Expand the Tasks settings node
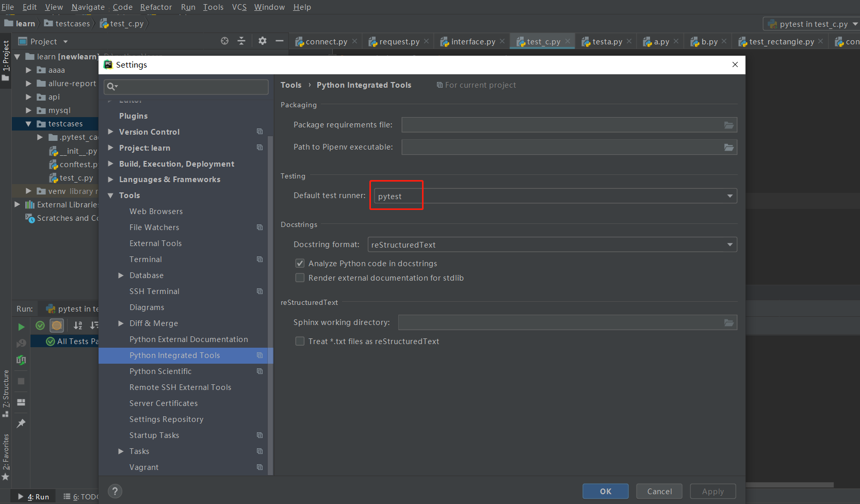Viewport: 860px width, 504px height. click(121, 451)
